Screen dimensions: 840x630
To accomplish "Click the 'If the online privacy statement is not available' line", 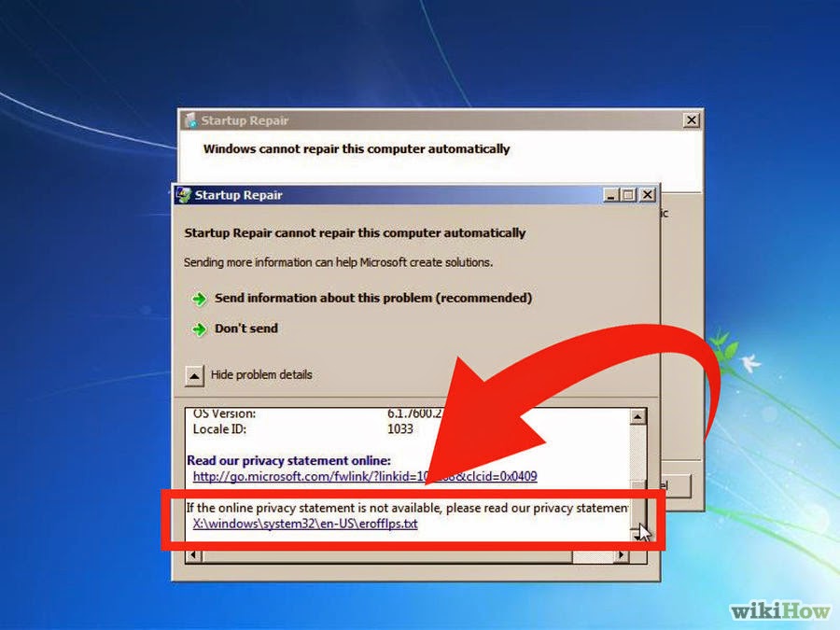I will coord(407,508).
